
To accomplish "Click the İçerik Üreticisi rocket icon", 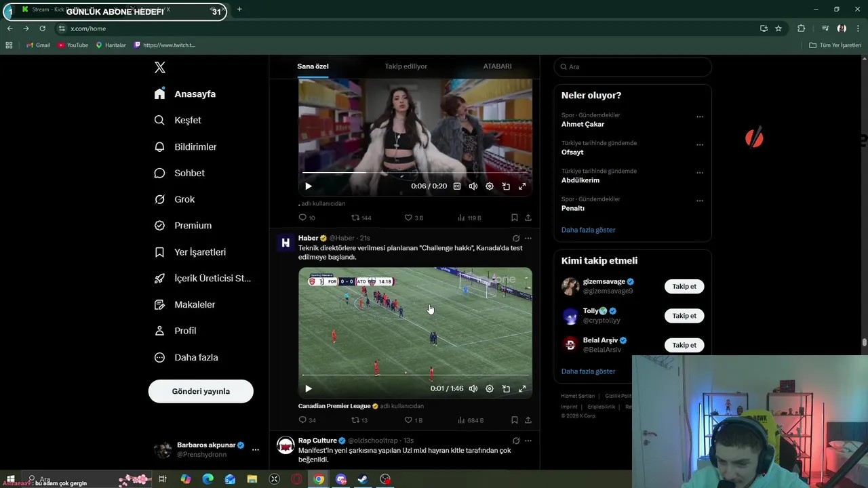I will 159,279.
